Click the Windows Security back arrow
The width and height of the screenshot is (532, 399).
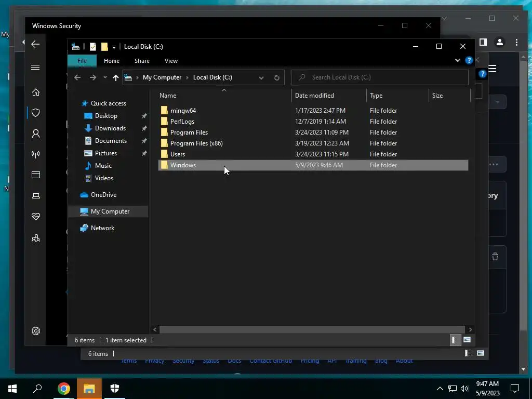click(35, 44)
